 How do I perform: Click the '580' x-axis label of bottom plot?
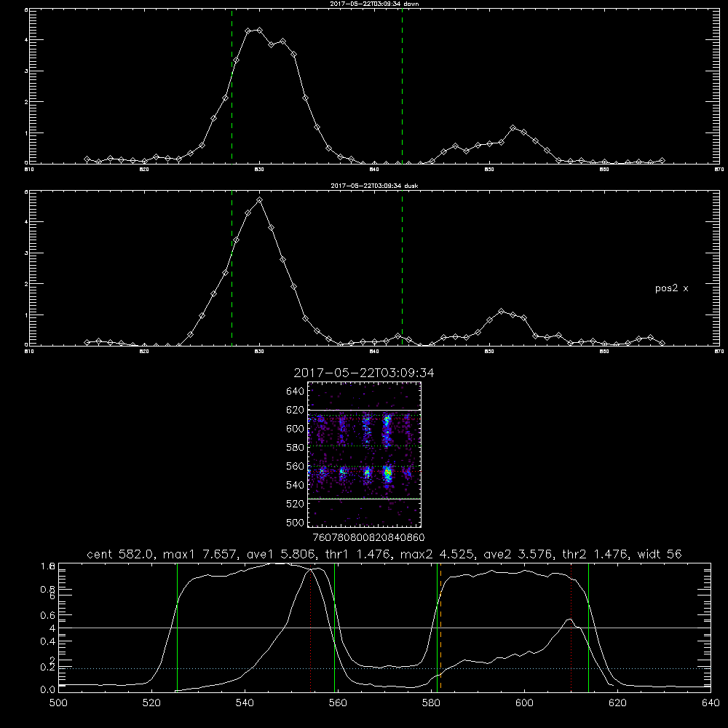(431, 703)
